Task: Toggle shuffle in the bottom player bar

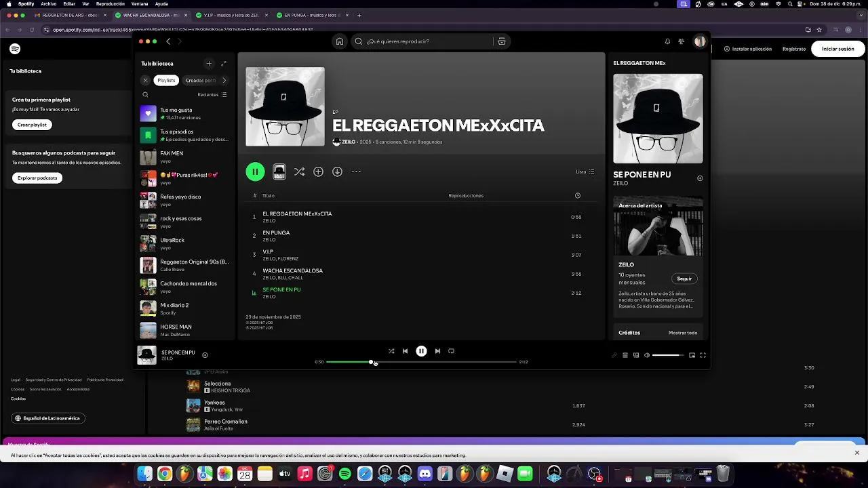Action: pos(391,351)
